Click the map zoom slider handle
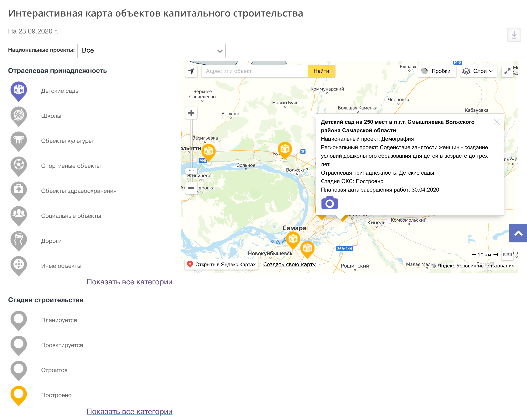The width and height of the screenshot is (527, 420). (191, 171)
